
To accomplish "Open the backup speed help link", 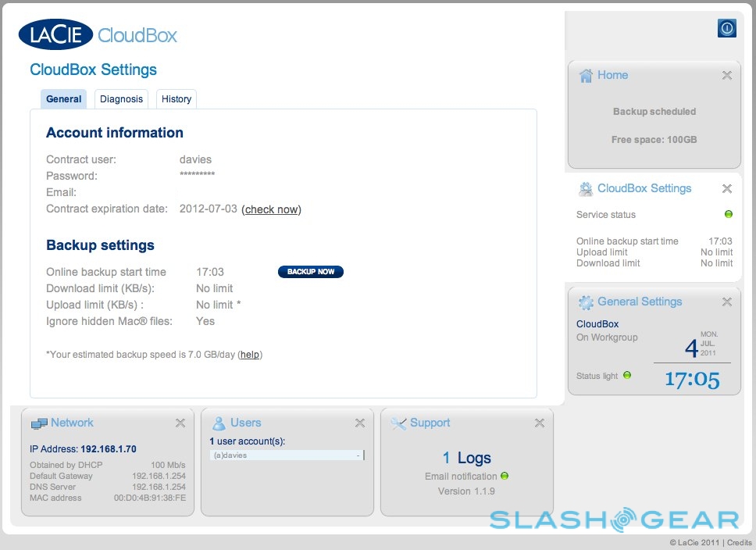I will coord(250,355).
